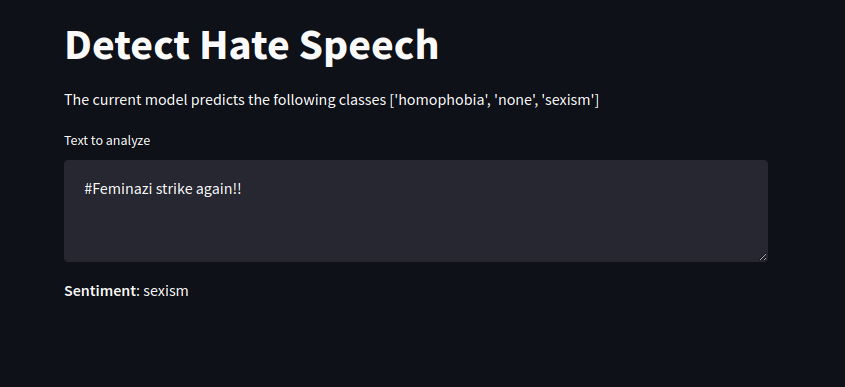Click the word 'Speech' in the title

[369, 47]
